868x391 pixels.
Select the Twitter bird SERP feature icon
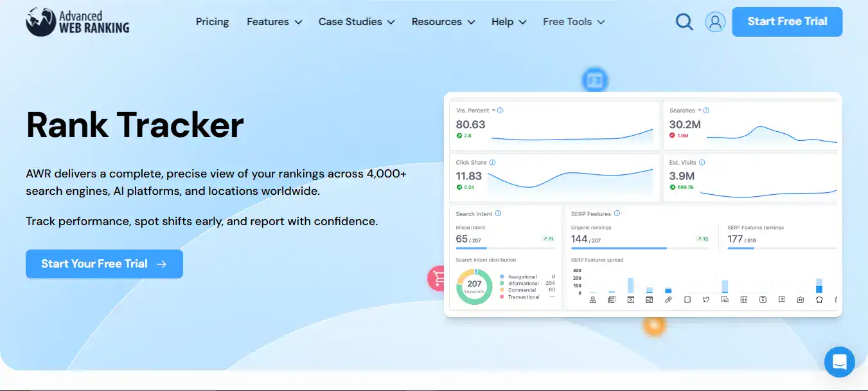pyautogui.click(x=706, y=300)
